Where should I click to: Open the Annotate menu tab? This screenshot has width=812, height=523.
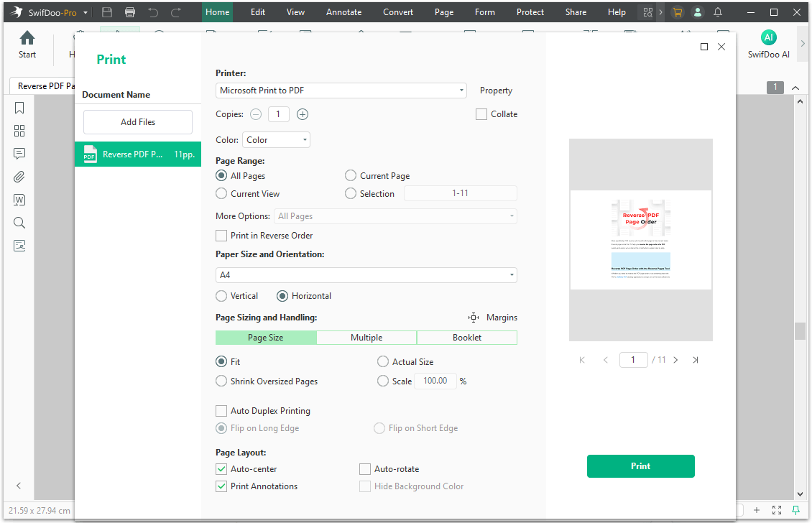[344, 12]
